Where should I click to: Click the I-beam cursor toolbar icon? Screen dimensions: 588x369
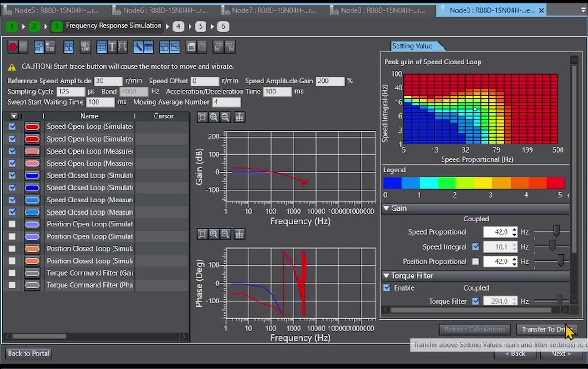[112, 46]
